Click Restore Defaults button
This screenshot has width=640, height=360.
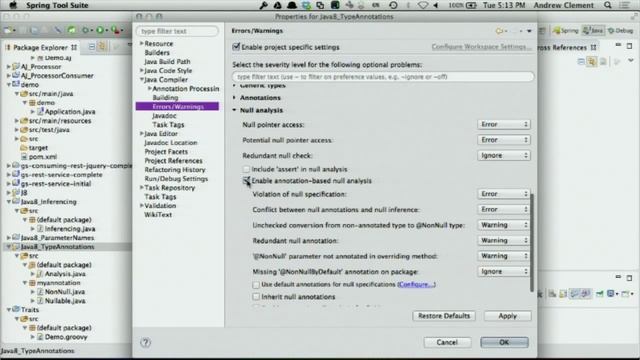point(444,316)
